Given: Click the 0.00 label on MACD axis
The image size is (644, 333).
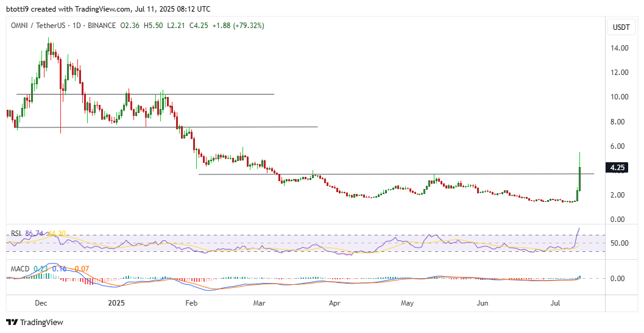Looking at the screenshot, I should point(620,279).
